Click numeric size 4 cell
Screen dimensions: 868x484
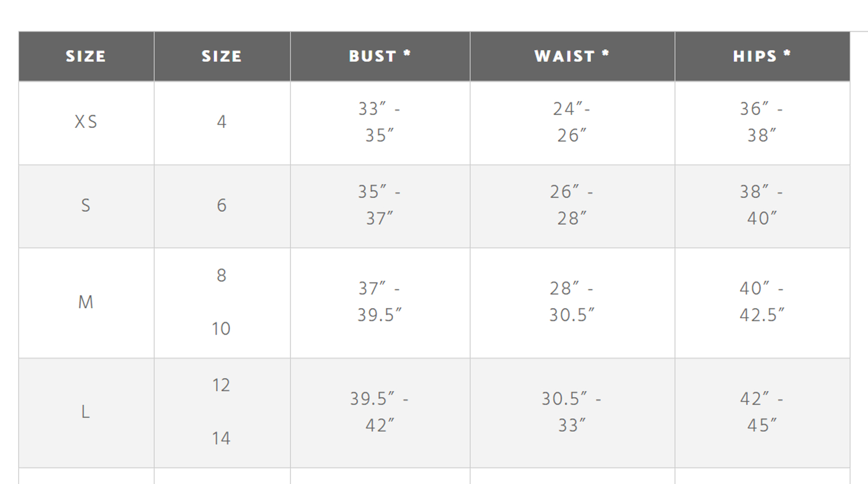click(222, 123)
